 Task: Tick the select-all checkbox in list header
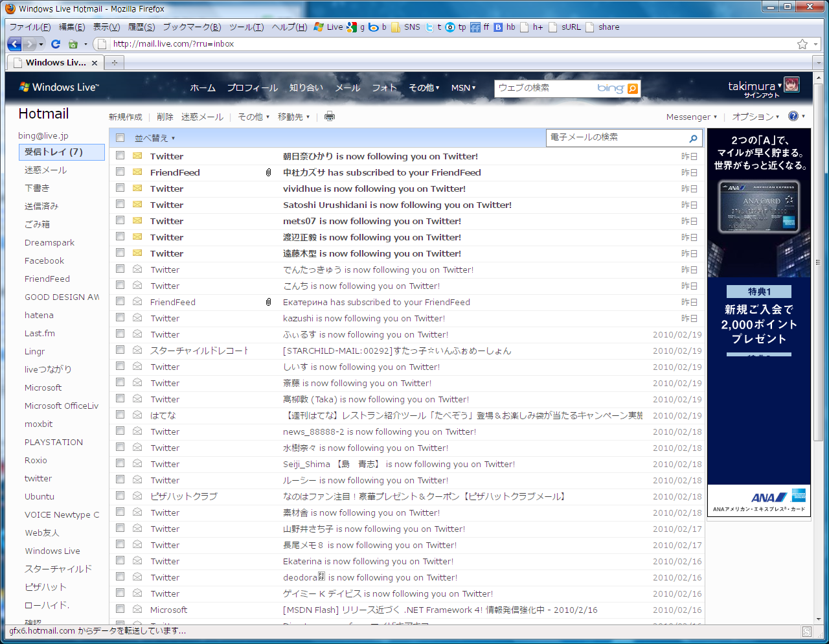click(x=120, y=137)
